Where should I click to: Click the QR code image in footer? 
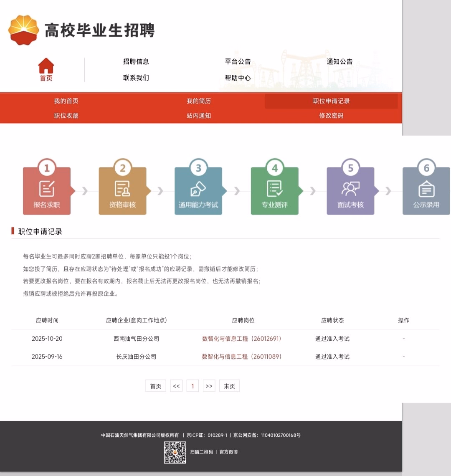coord(175,452)
